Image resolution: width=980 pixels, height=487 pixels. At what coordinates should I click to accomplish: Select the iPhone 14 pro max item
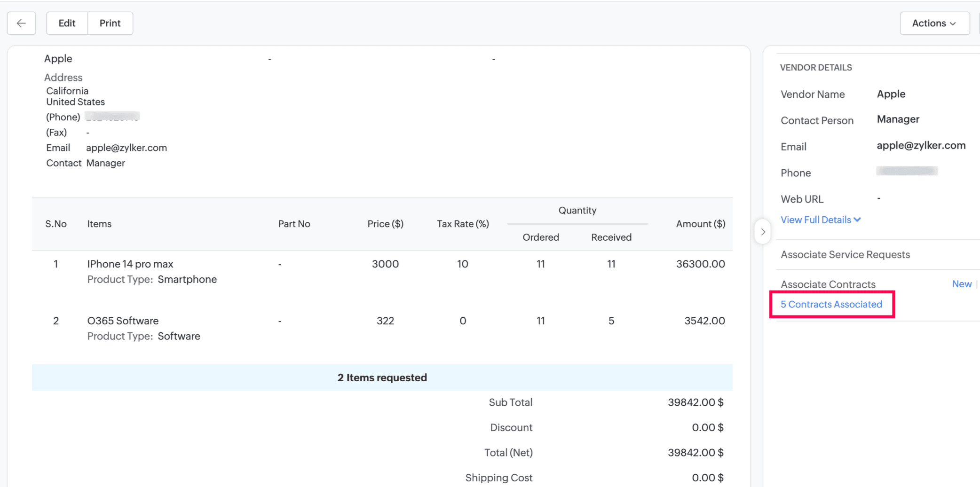(x=130, y=264)
